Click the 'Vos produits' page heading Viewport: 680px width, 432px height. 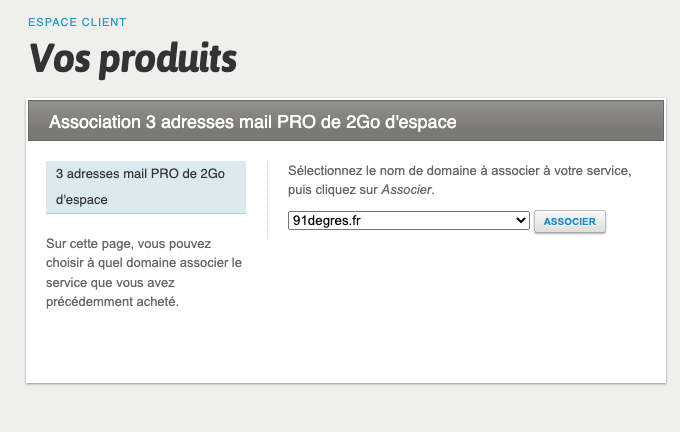133,58
